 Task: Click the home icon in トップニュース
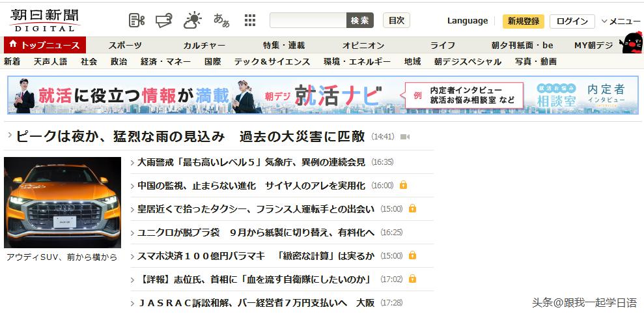click(x=13, y=44)
